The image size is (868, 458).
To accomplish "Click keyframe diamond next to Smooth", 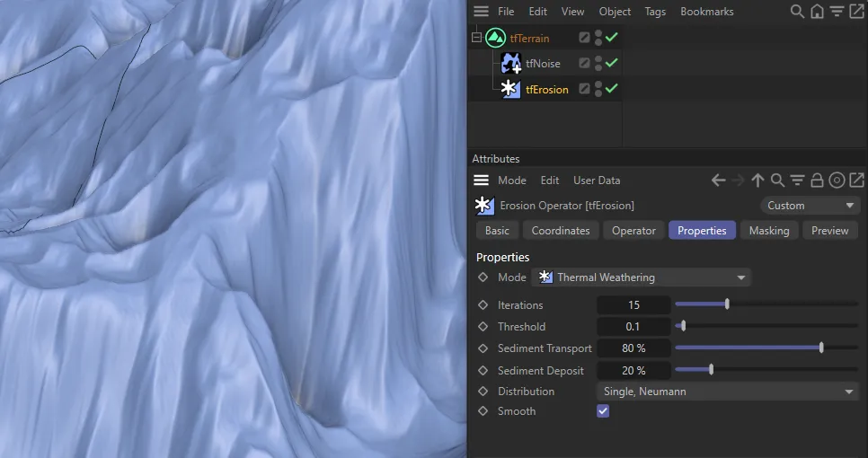I will [x=483, y=411].
